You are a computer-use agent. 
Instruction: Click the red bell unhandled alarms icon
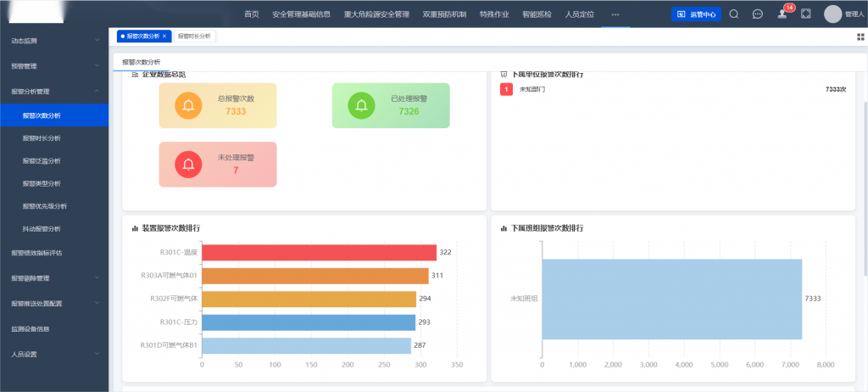pos(188,165)
